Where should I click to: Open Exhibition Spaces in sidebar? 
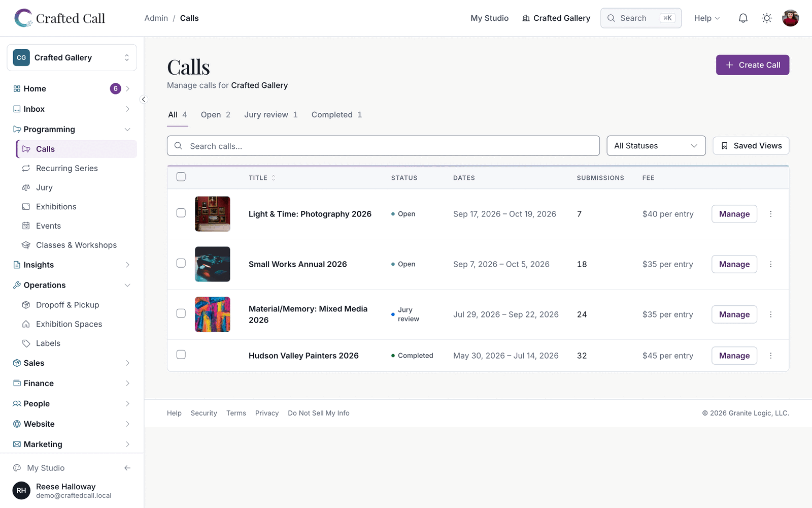pyautogui.click(x=76, y=324)
